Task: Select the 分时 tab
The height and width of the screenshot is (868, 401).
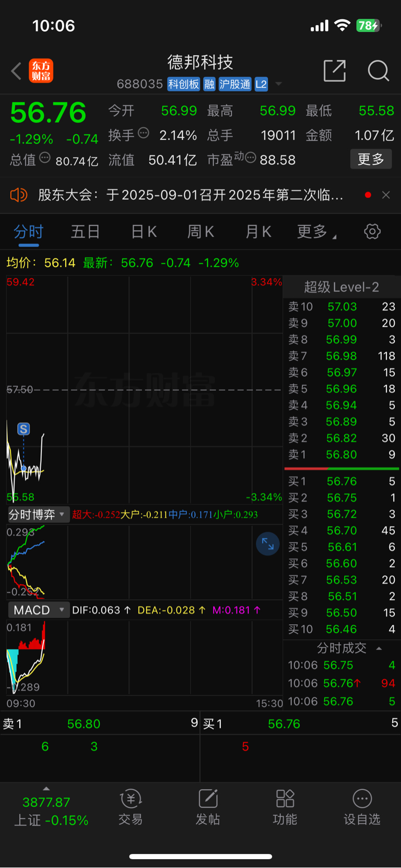Action: click(x=28, y=232)
